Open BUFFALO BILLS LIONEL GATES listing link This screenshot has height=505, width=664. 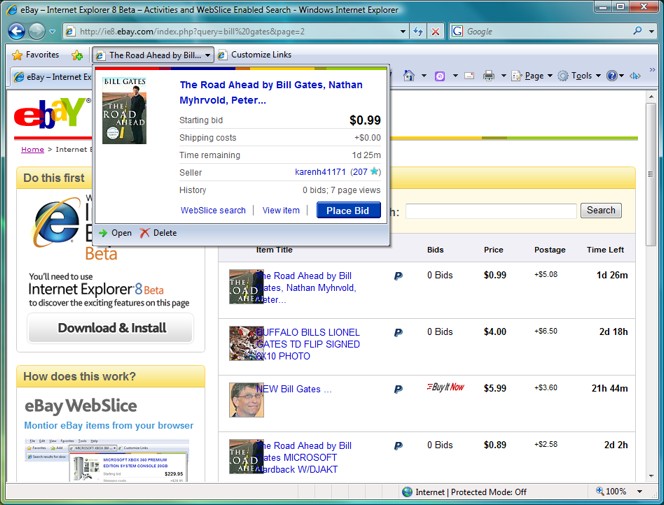tap(308, 344)
